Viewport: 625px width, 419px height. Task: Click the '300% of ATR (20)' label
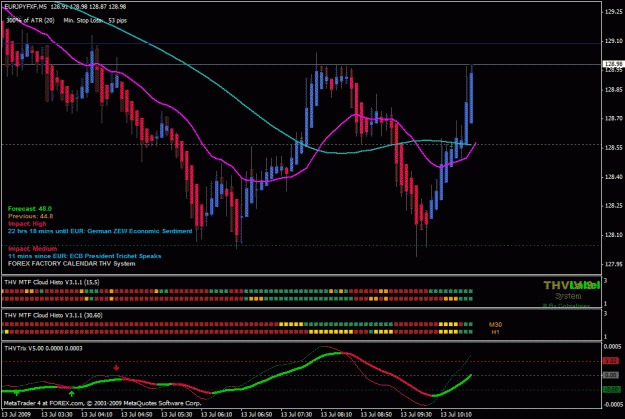point(30,20)
